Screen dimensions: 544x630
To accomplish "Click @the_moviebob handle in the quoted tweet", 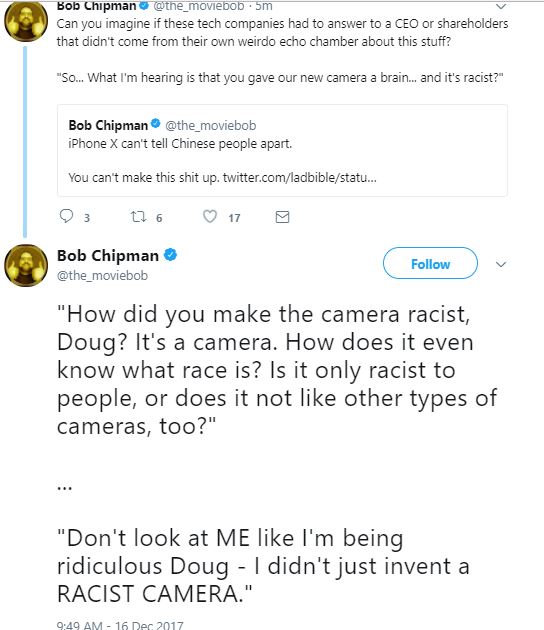I will [211, 126].
